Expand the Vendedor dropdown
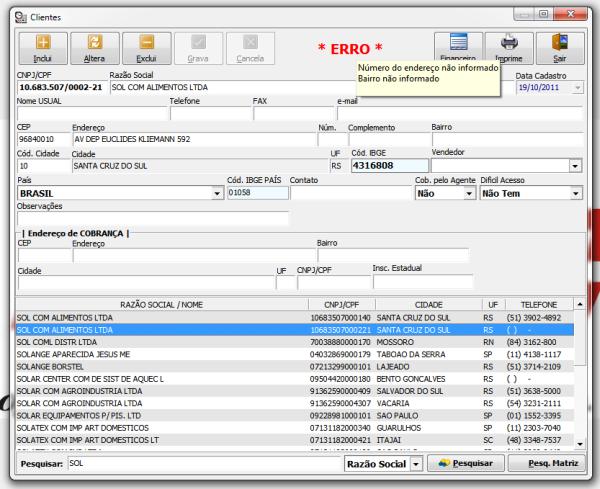600x489 pixels. tap(575, 166)
